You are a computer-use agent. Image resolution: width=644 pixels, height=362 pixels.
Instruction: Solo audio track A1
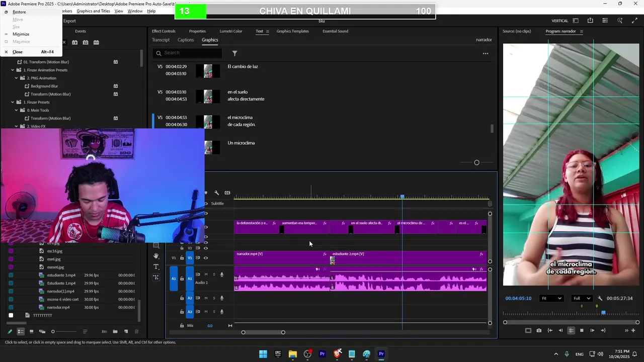(214, 275)
